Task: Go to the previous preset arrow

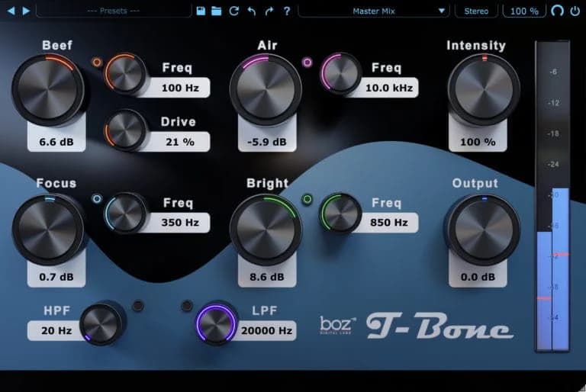Action: point(11,11)
